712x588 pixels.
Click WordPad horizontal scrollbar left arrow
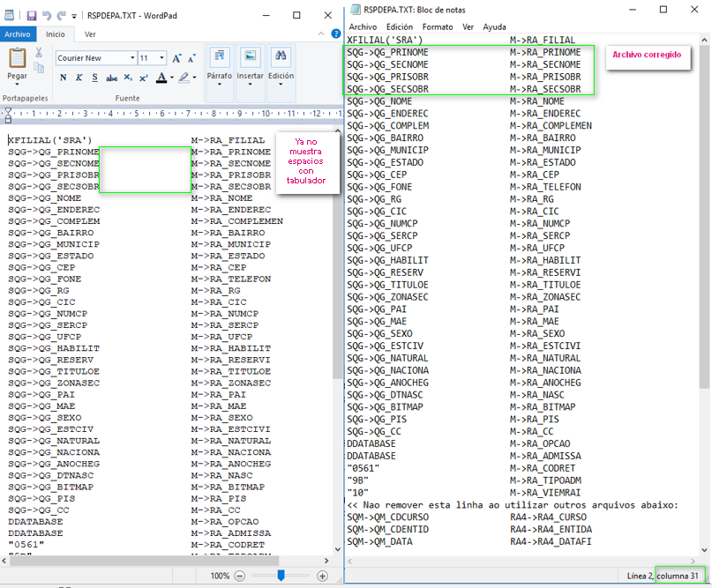click(x=4, y=561)
